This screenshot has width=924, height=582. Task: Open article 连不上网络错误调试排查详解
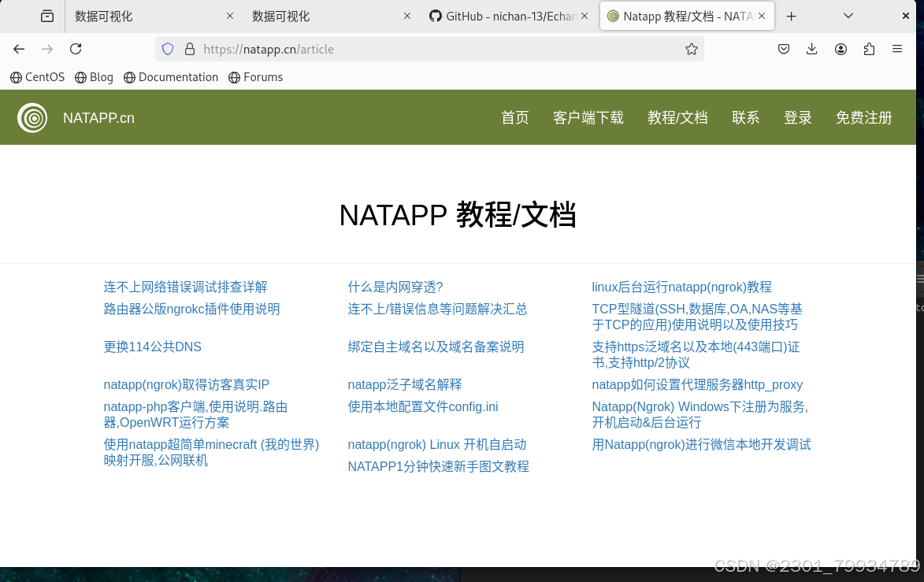186,287
